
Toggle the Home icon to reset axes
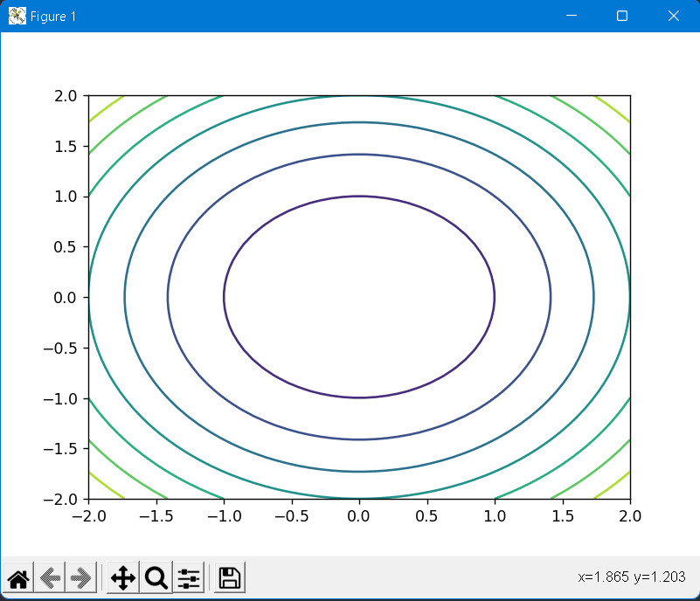coord(17,578)
